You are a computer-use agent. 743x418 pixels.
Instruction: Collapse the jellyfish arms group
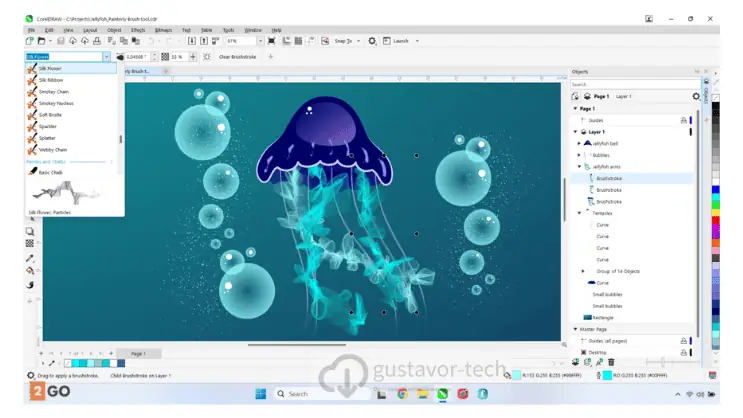579,167
